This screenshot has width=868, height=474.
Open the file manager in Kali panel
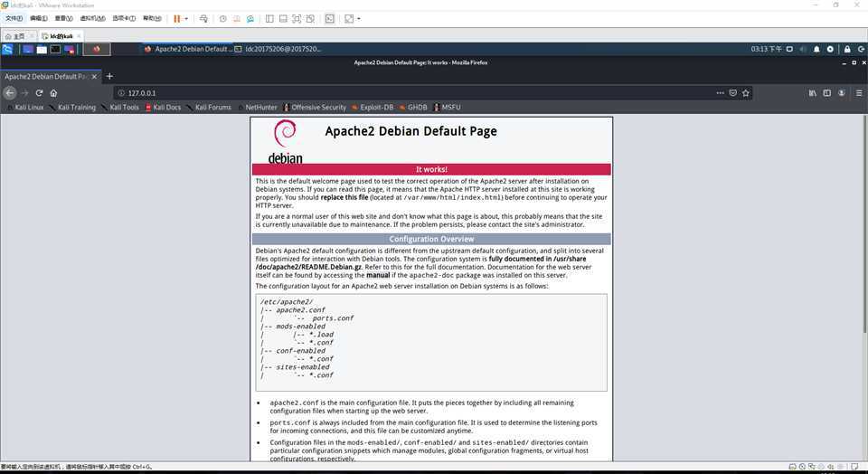point(42,49)
